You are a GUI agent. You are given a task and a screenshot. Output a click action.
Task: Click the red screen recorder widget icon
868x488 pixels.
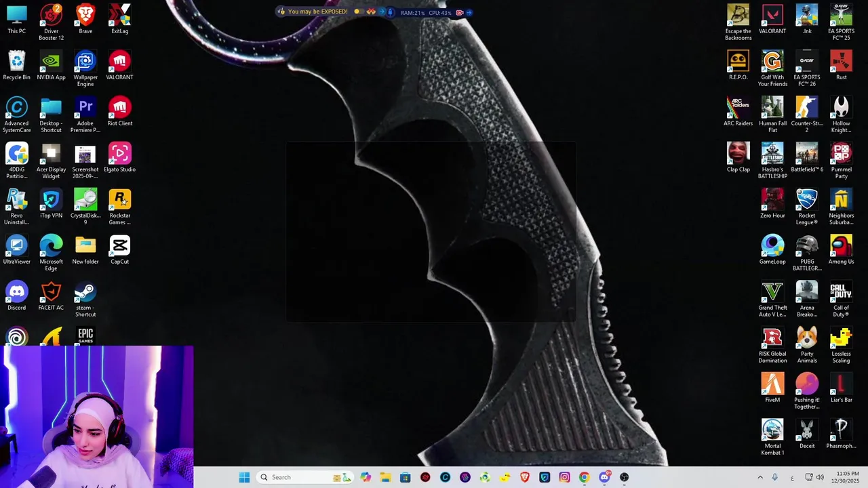[x=460, y=12]
